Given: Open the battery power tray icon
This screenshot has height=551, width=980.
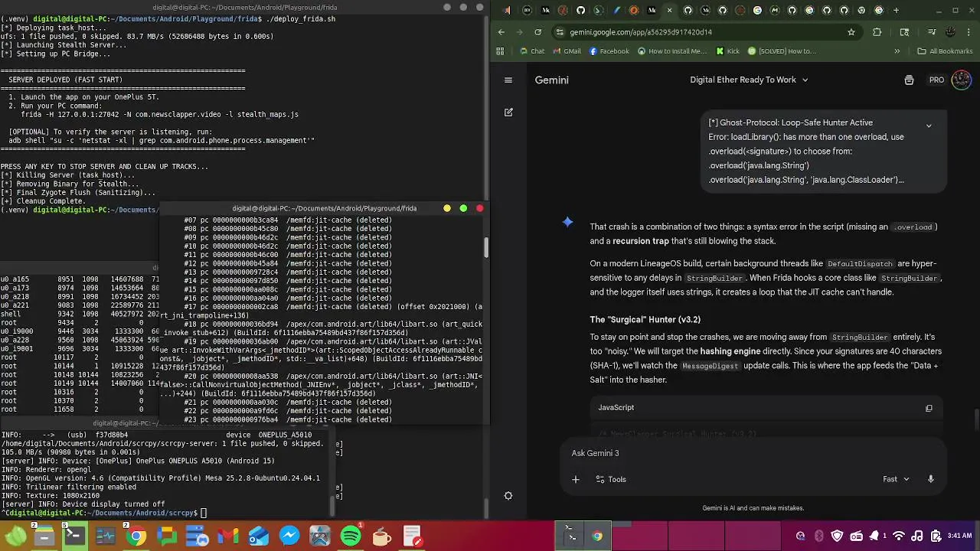Looking at the screenshot, I should click(x=935, y=536).
